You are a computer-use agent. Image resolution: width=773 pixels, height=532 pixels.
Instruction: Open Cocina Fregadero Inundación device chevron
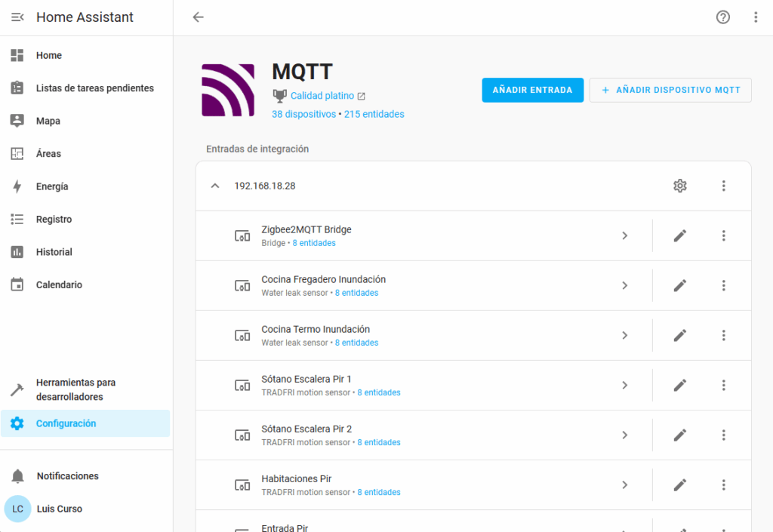pos(624,286)
